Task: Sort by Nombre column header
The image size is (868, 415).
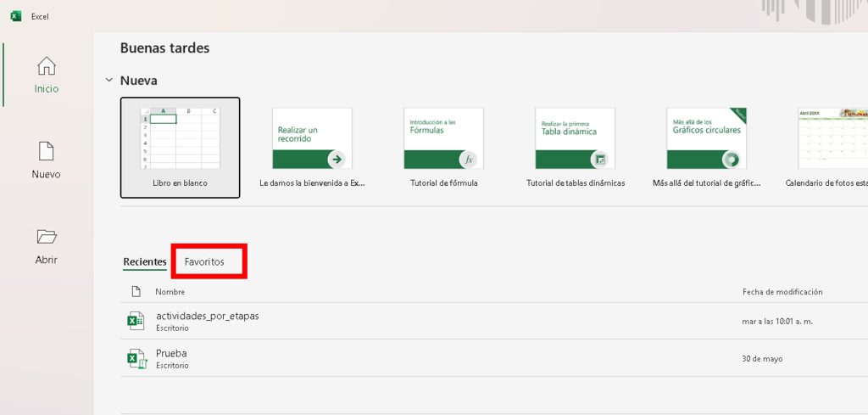Action: pyautogui.click(x=170, y=292)
